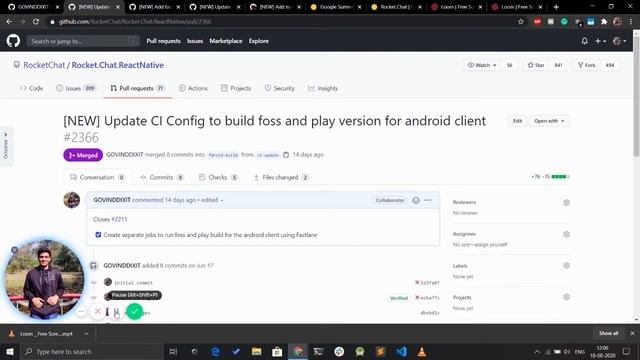Open File Explorer from the taskbar
The width and height of the screenshot is (640, 360).
[256, 351]
